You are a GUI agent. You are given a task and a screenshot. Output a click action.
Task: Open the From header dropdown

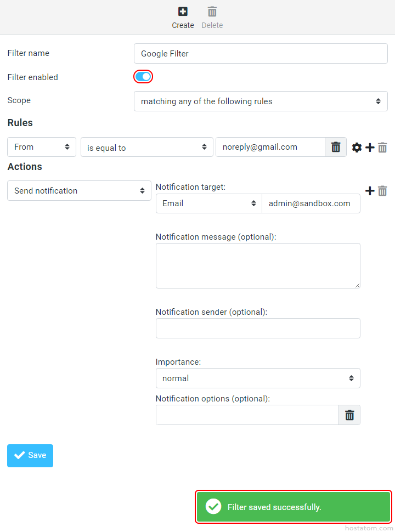pos(42,147)
